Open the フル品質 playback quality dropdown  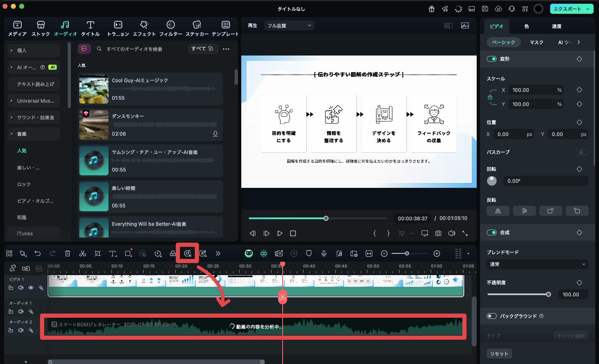(x=289, y=25)
